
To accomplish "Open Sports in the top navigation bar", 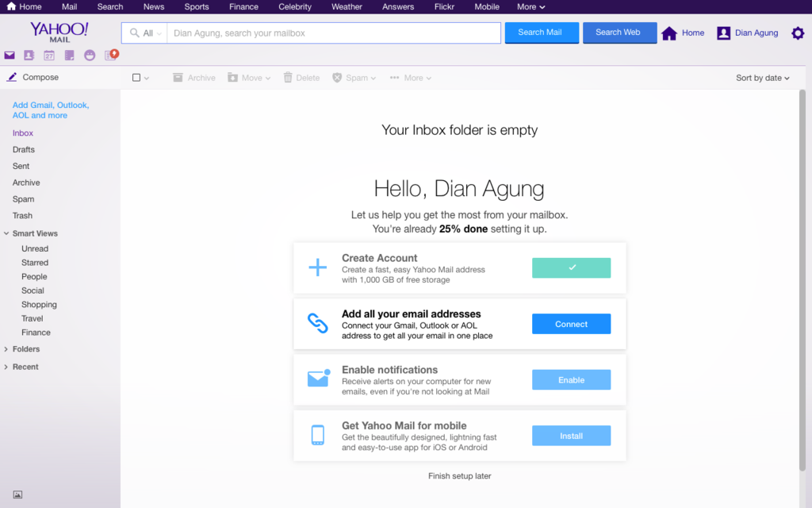I will pos(197,6).
